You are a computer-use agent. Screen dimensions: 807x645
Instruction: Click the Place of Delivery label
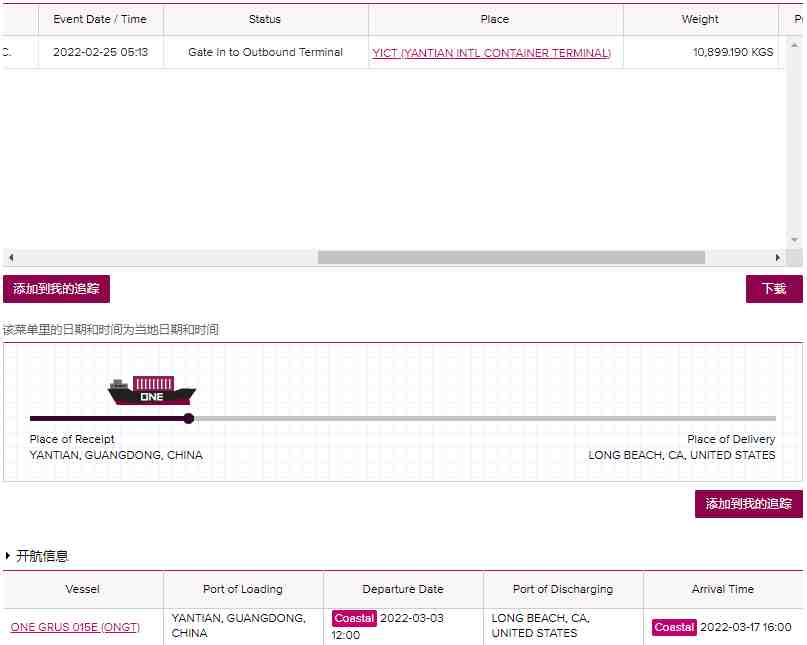coord(731,439)
